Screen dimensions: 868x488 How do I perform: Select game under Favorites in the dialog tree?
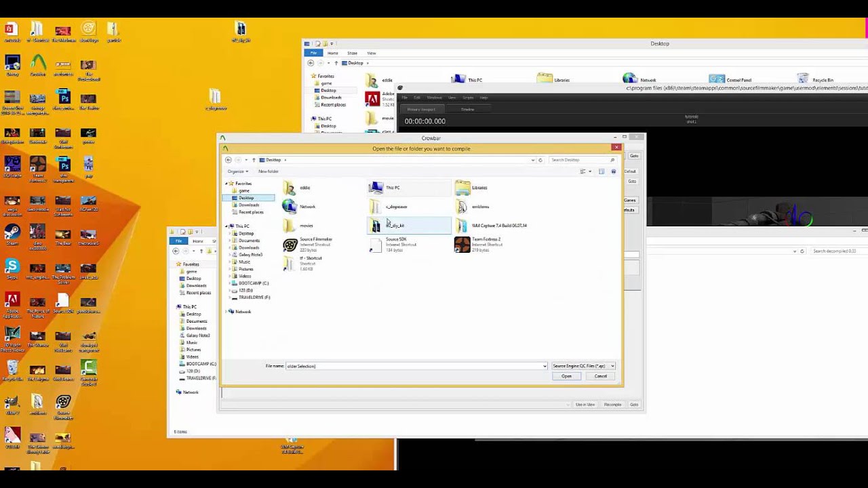(x=244, y=191)
